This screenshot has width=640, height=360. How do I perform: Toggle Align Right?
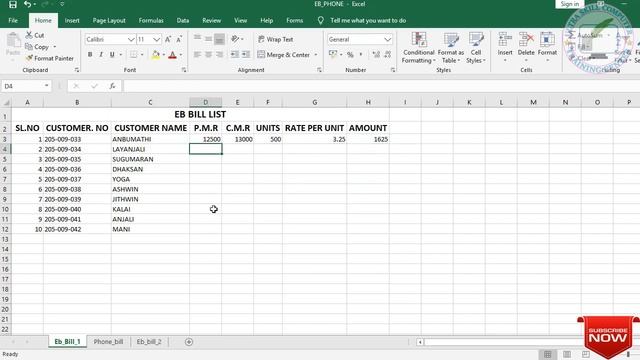220,55
